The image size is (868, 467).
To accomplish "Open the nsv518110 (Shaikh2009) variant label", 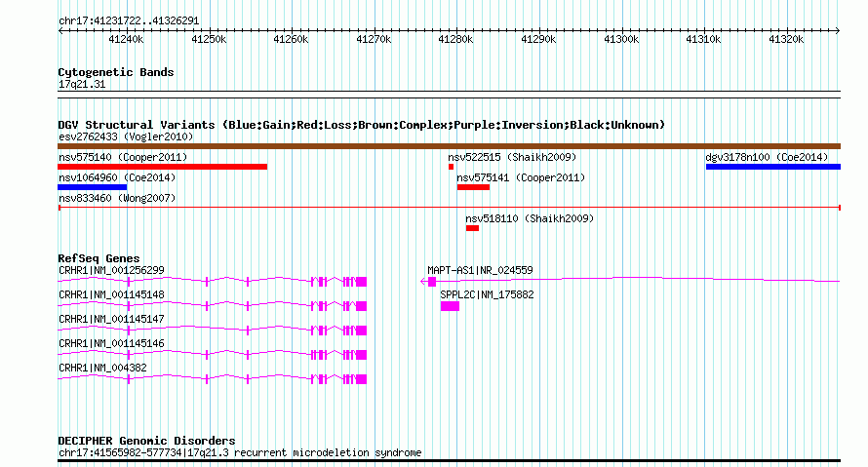I will (530, 218).
